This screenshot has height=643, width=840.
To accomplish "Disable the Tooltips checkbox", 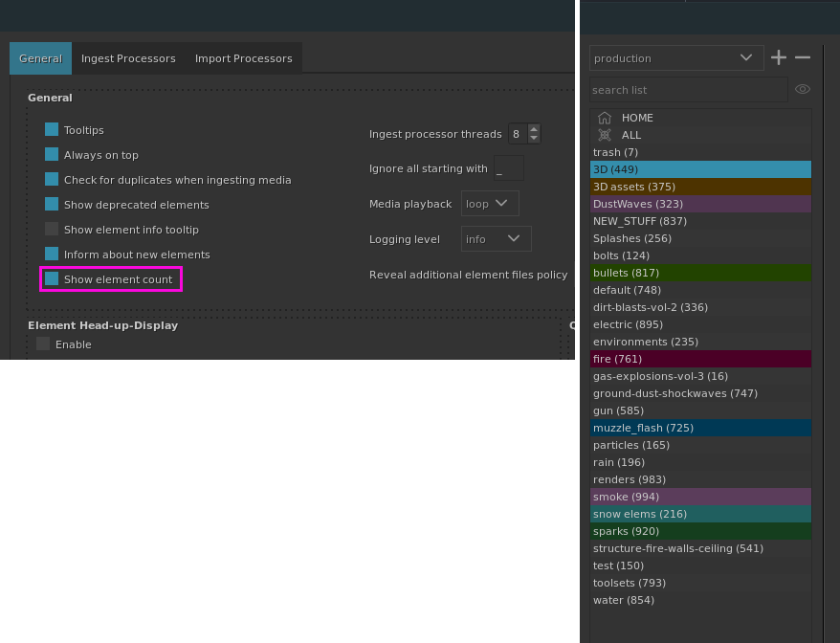I will tap(52, 129).
